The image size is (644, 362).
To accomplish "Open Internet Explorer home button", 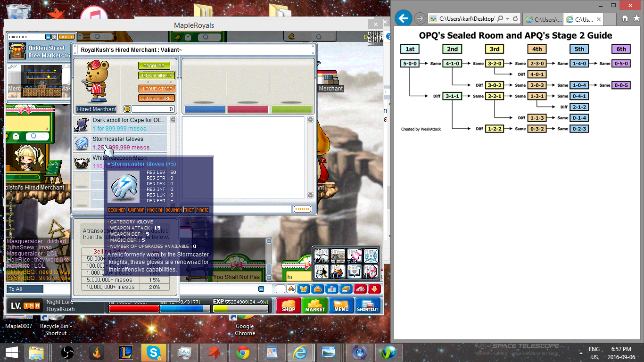I will [625, 19].
